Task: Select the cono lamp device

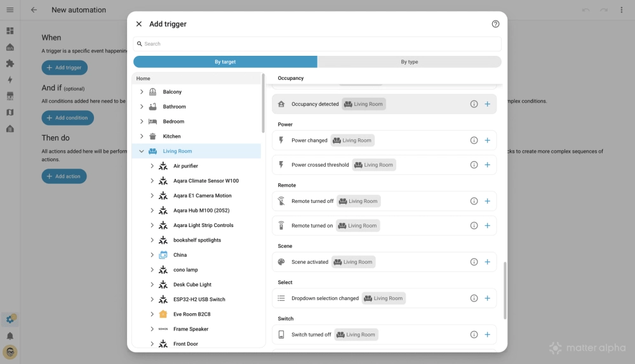Action: tap(185, 270)
